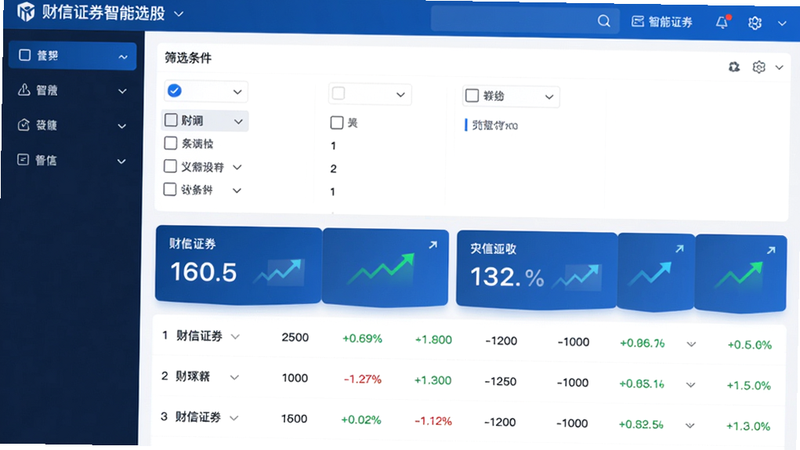Image resolution: width=800 pixels, height=450 pixels.
Task: Select the value 2 in the middle column
Action: 333,169
